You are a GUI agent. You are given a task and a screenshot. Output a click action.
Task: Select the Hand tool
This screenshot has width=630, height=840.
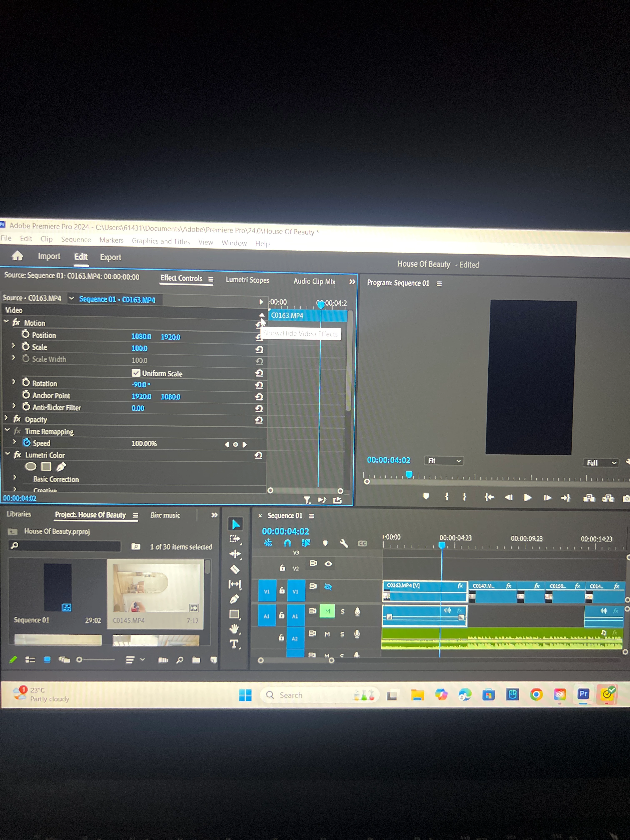coord(234,629)
